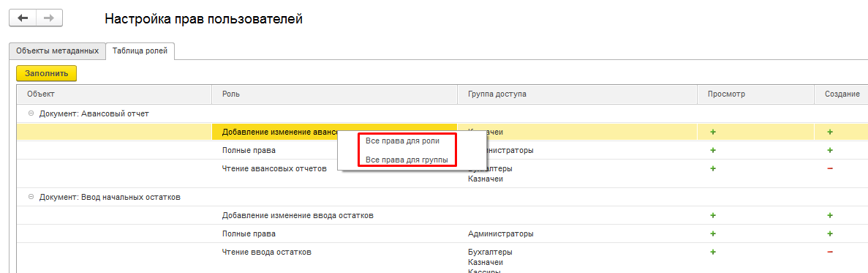Click Создание plus for Добавление изменение ввода остатков

(830, 215)
